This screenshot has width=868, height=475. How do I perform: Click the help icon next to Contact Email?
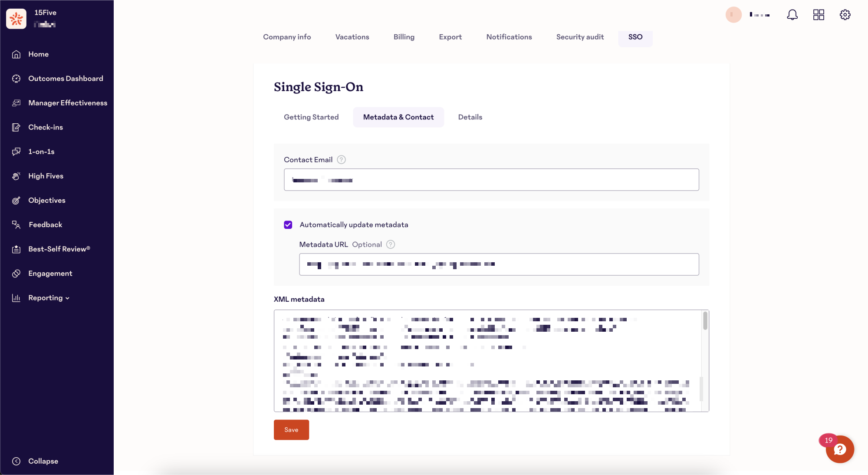pyautogui.click(x=342, y=159)
